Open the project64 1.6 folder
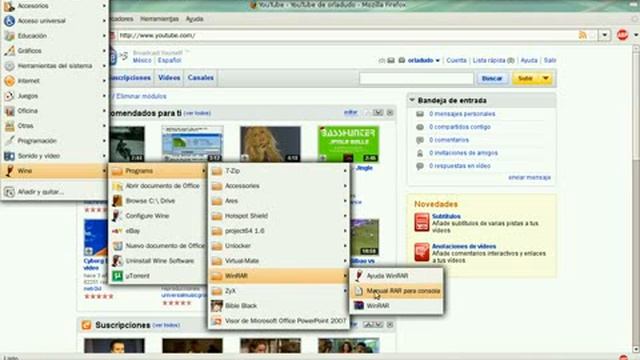This screenshot has width=640, height=360. (279, 231)
